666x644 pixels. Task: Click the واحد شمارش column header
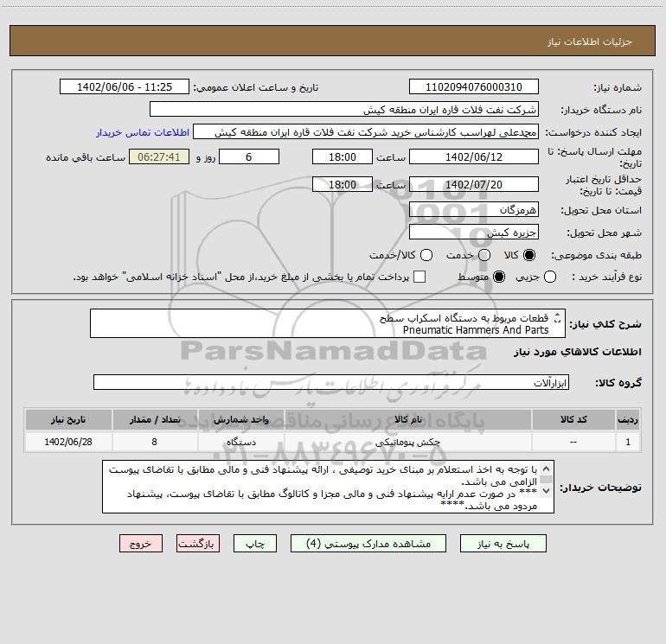click(x=240, y=419)
